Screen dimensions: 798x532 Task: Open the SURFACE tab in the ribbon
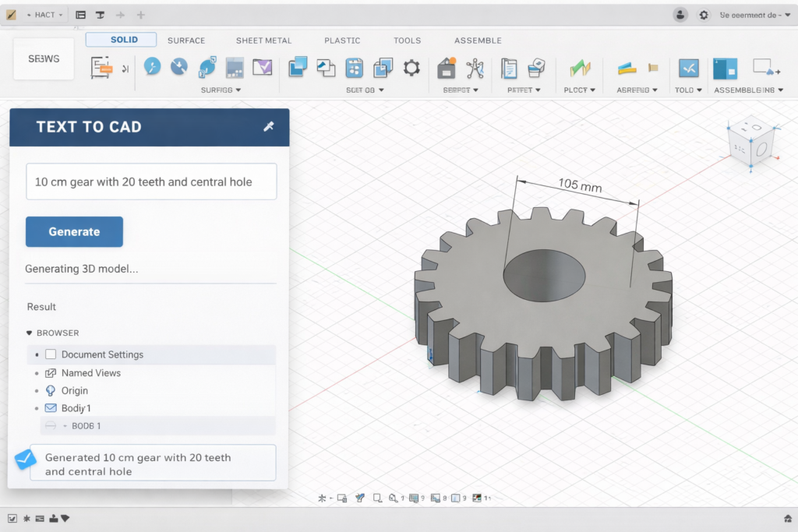(186, 40)
